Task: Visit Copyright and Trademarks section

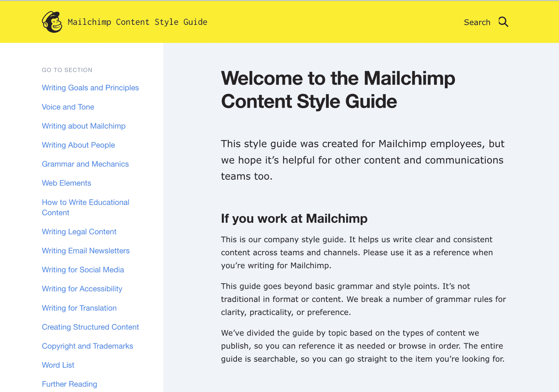Action: [87, 346]
